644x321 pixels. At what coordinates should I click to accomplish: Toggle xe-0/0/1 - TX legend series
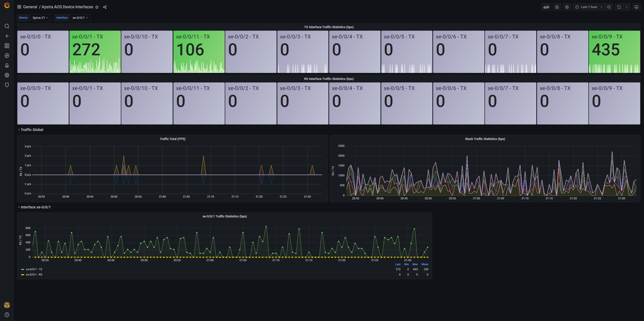pyautogui.click(x=34, y=269)
